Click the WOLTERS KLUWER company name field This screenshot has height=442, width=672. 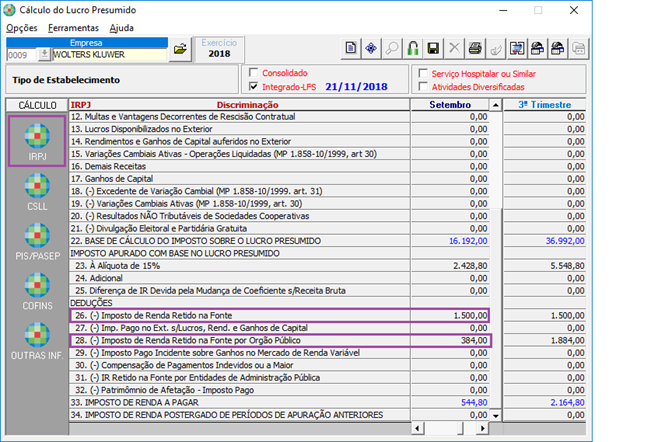(x=109, y=55)
